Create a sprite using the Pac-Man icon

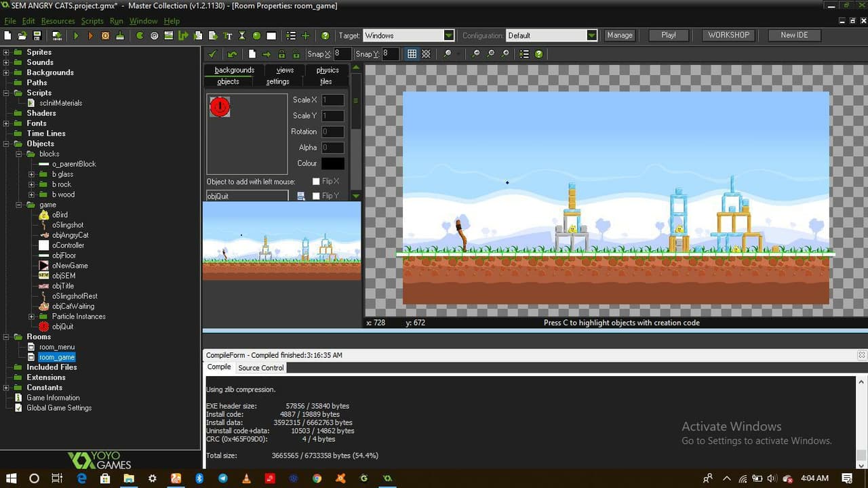click(x=140, y=36)
